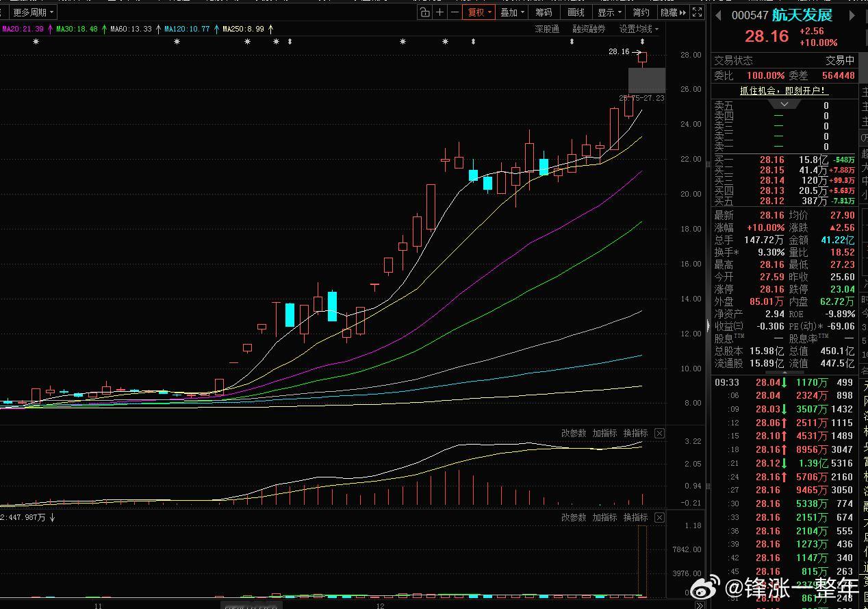Click 隐藏 to hide the side panel
Image resolution: width=868 pixels, height=609 pixels.
point(672,12)
